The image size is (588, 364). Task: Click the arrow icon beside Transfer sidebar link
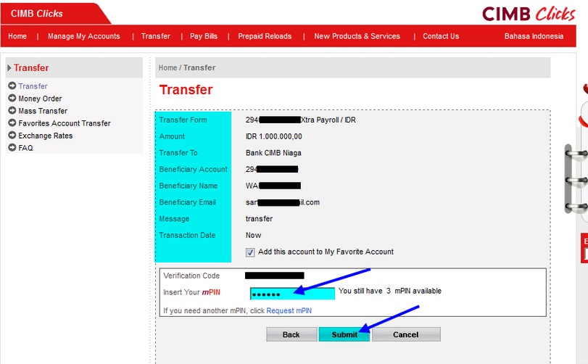point(12,86)
